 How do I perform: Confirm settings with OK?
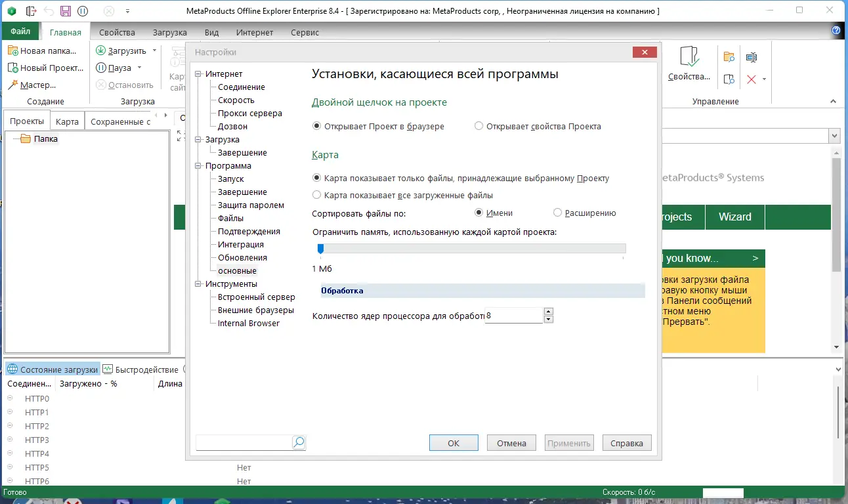(x=454, y=443)
